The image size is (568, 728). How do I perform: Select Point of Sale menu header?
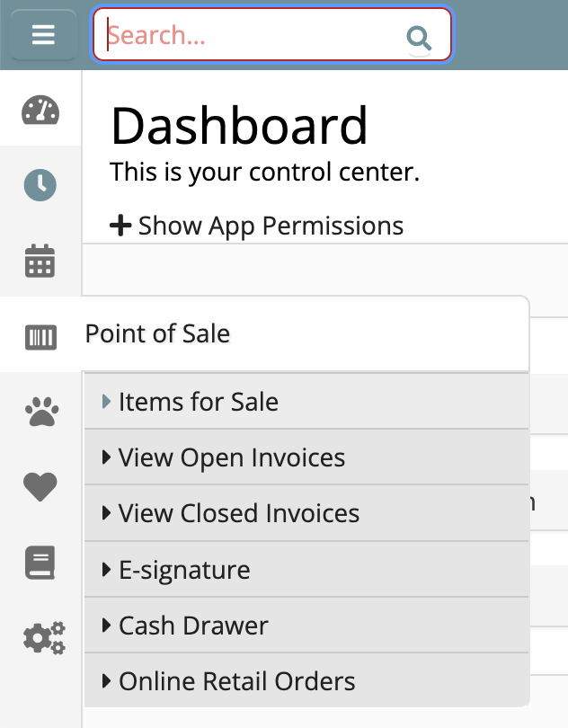click(x=158, y=333)
